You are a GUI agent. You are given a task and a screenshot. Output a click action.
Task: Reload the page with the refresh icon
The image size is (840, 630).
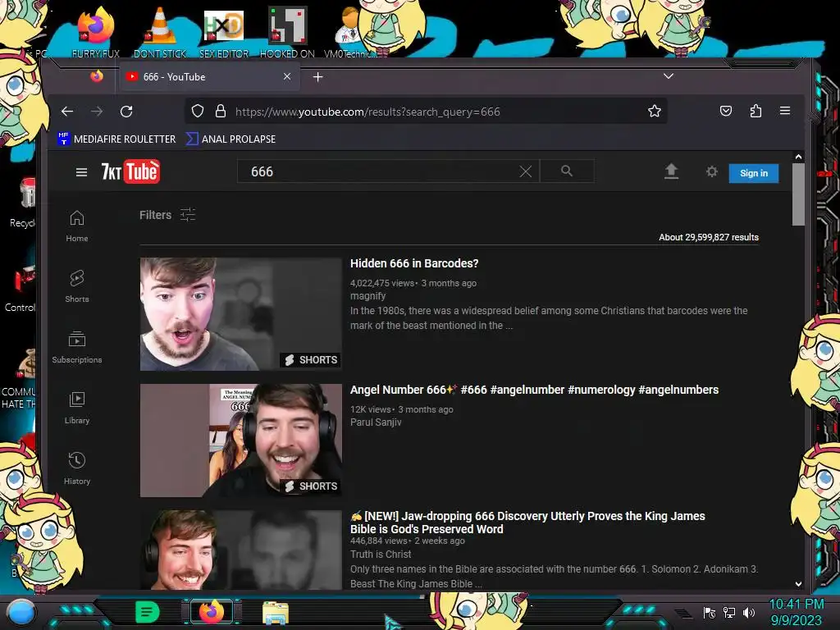(x=126, y=112)
